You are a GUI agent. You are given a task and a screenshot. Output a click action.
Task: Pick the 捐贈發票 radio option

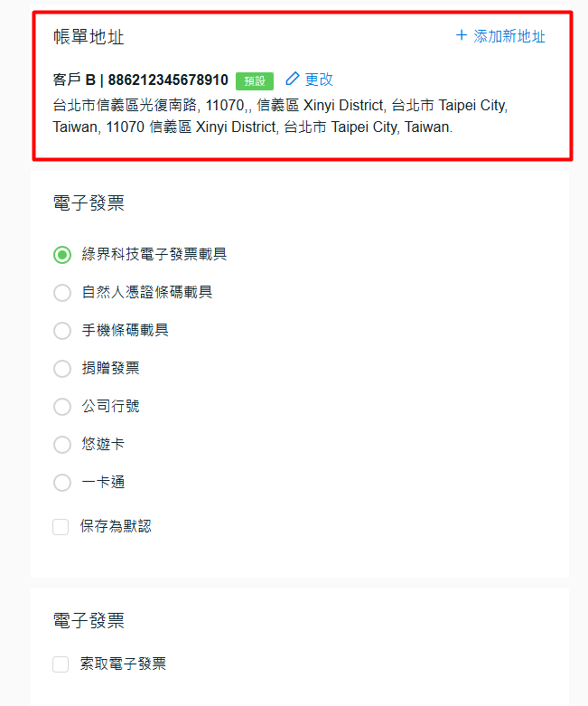(x=62, y=369)
